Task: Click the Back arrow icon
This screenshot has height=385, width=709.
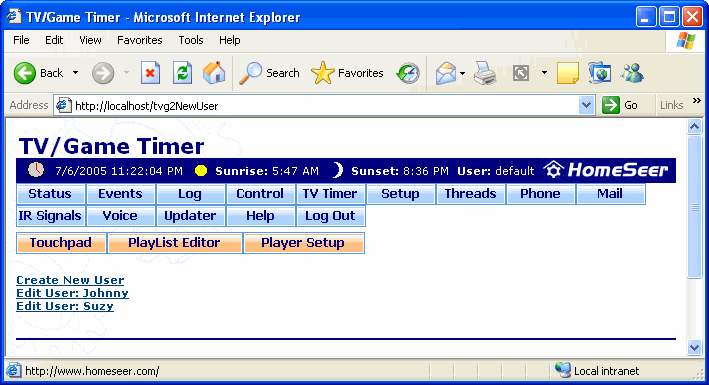Action: tap(24, 73)
